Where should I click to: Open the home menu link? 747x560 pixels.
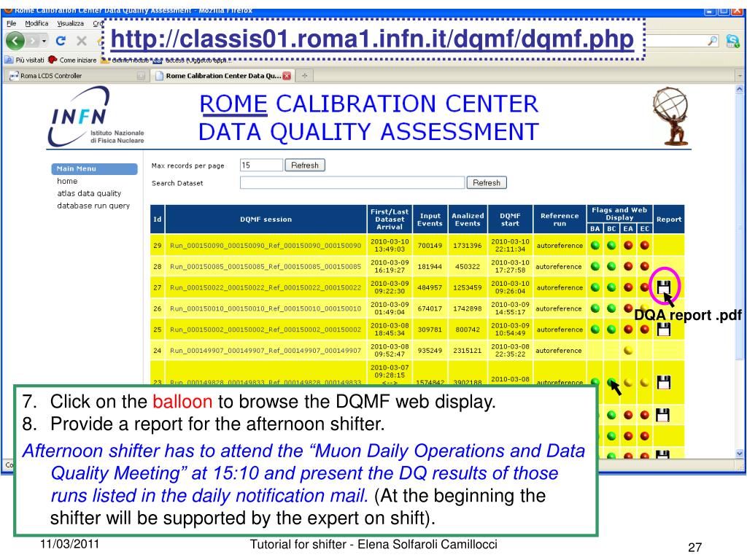[67, 181]
